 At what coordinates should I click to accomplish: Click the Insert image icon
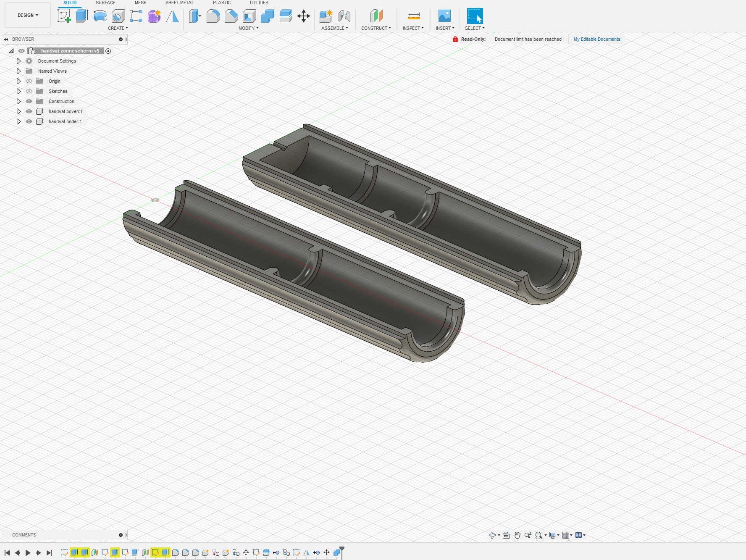coord(444,16)
